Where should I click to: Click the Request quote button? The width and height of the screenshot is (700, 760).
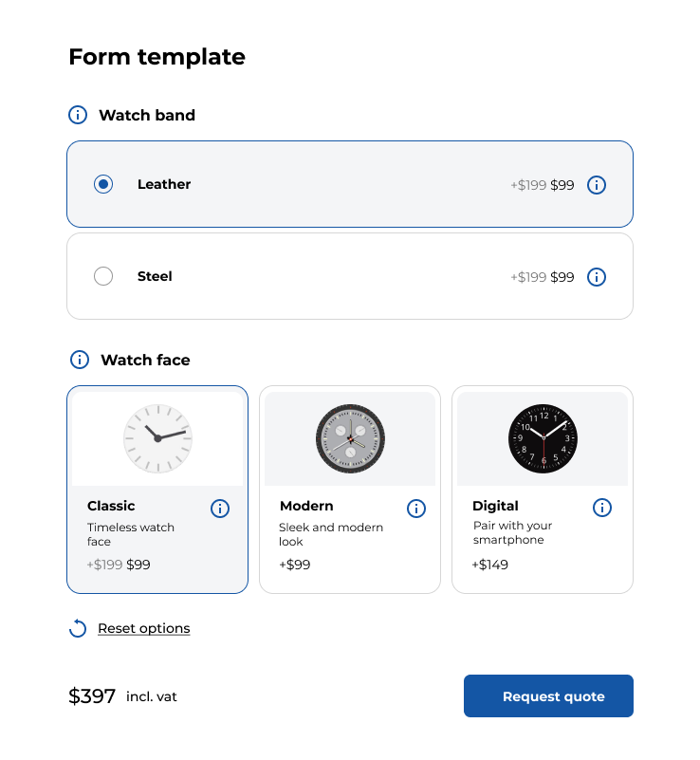[x=548, y=696]
